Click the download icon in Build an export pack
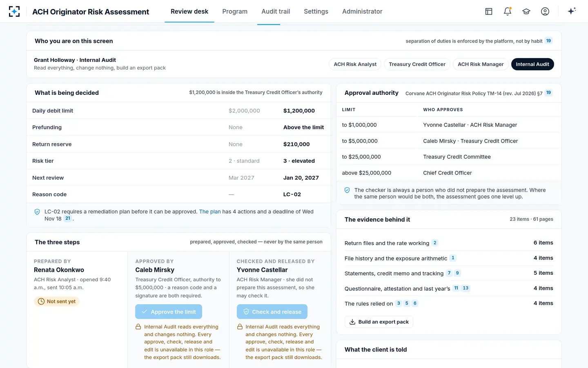The height and width of the screenshot is (368, 588). (352, 322)
